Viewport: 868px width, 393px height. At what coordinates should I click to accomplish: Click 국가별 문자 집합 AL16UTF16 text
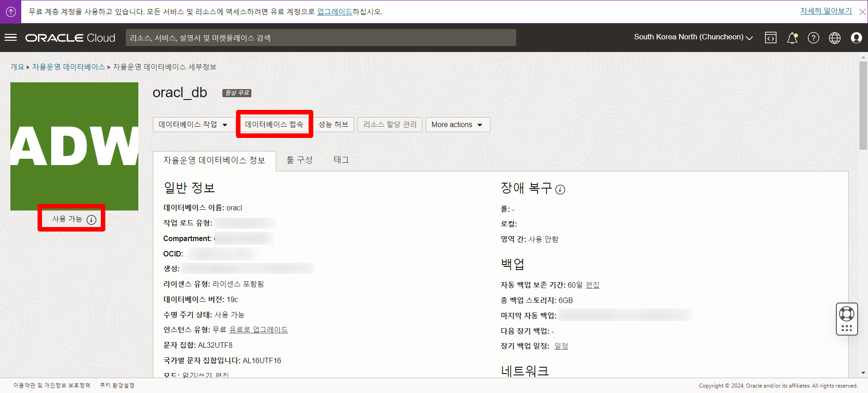pos(222,360)
